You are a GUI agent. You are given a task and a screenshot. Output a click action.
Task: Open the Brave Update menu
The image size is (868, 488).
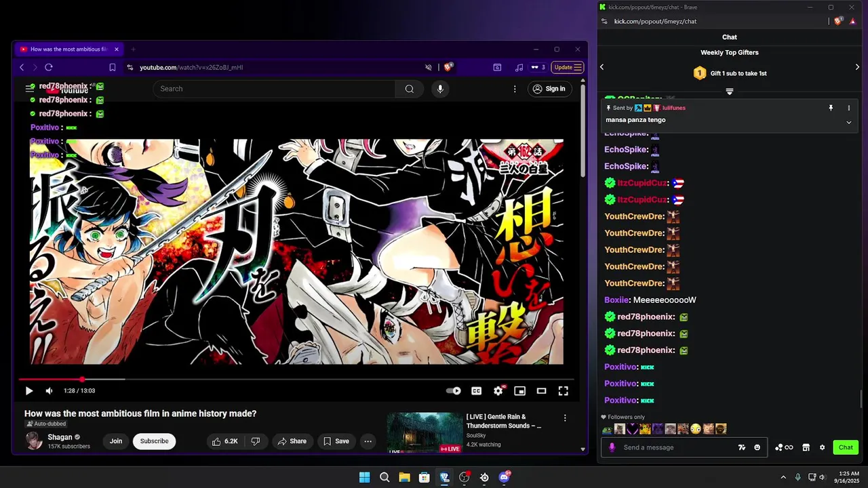[567, 67]
